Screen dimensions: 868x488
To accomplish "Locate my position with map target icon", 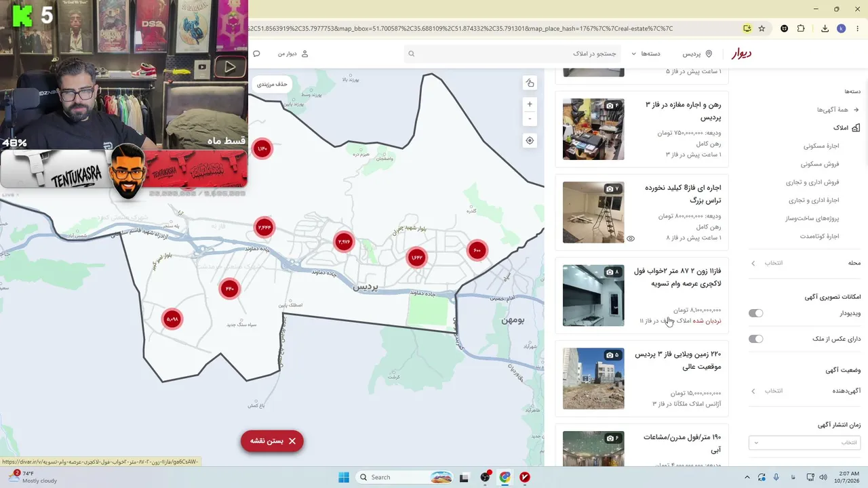I will (x=530, y=140).
